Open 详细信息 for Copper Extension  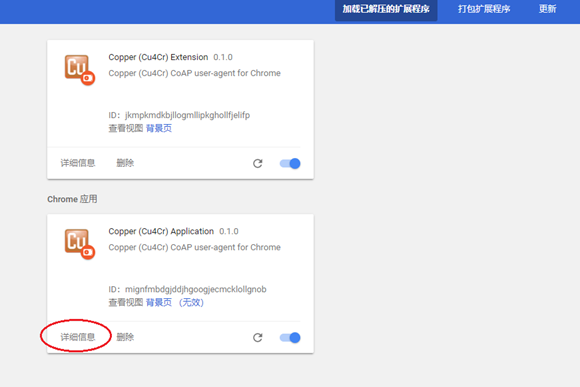pos(78,163)
